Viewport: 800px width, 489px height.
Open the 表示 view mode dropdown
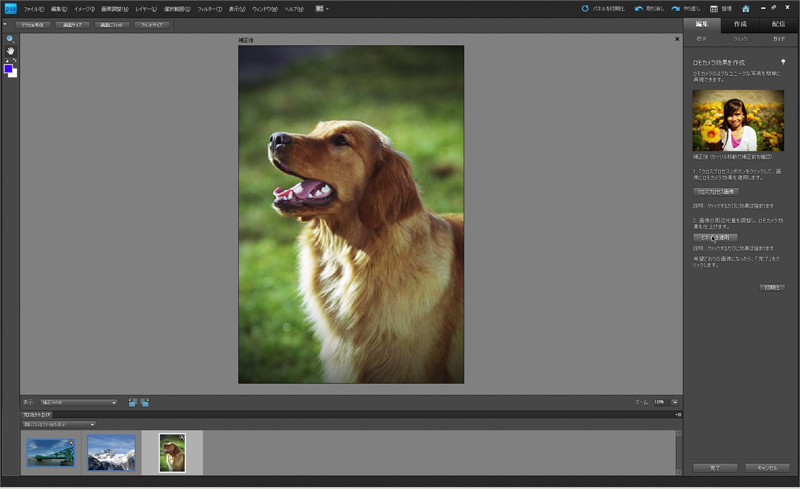point(78,402)
